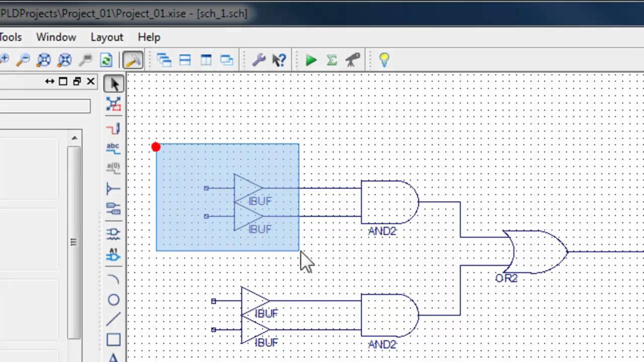644x362 pixels.
Task: Click the bottom-most IBUF buffer symbol
Action: click(255, 330)
